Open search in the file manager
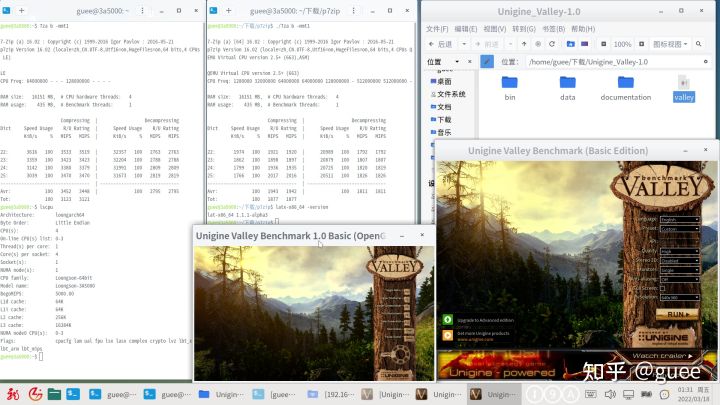 [698, 44]
